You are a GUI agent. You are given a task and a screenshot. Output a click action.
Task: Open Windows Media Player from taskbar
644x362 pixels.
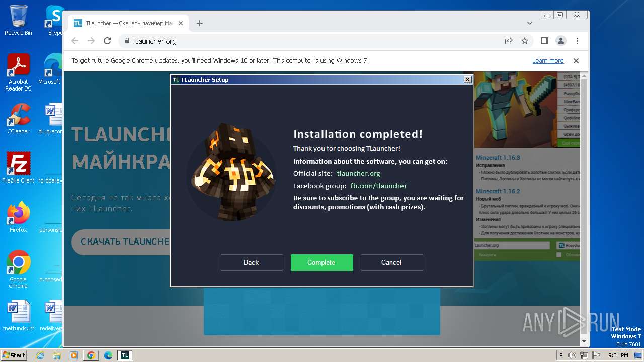click(x=74, y=355)
